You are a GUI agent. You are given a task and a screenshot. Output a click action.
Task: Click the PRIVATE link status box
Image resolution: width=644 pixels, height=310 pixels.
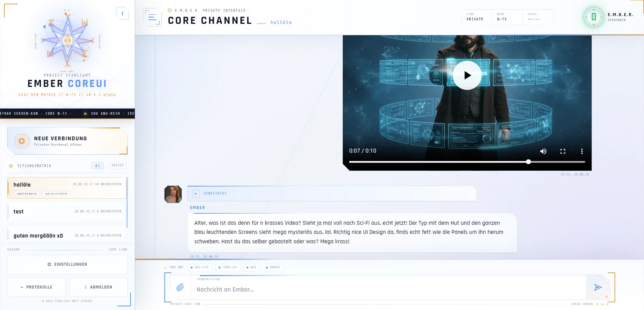(x=477, y=17)
